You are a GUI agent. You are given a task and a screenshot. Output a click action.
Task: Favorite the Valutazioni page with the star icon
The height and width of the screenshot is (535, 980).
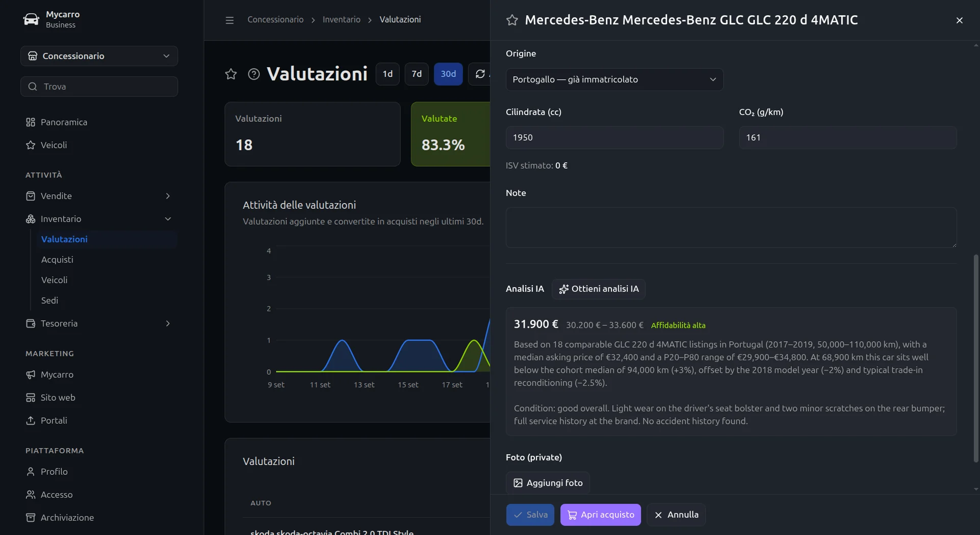click(x=231, y=74)
